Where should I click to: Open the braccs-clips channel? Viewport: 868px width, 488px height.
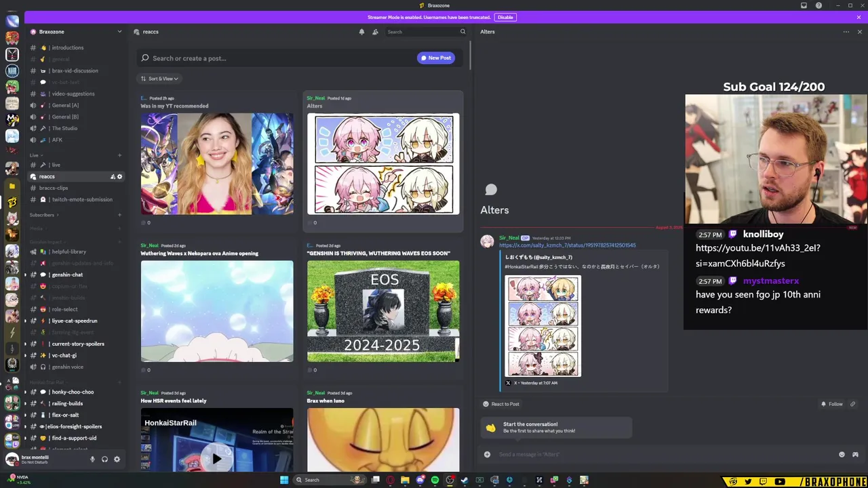(x=76, y=188)
